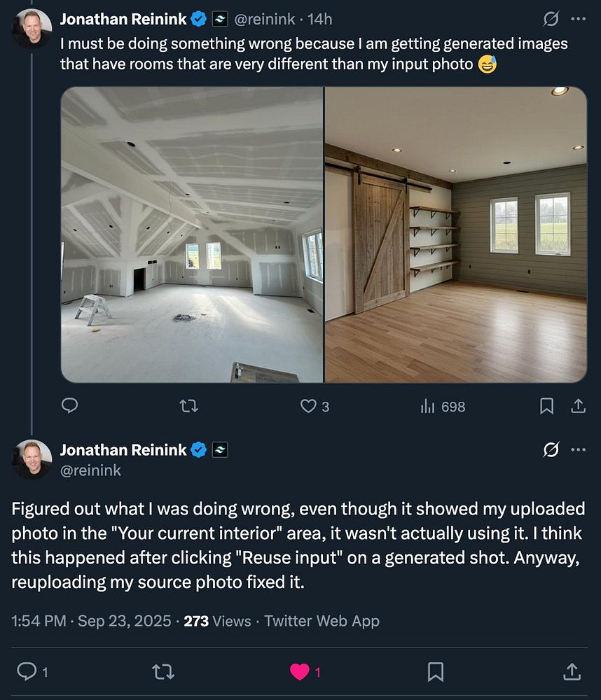Share the first tweet
Screen dimensions: 601x700
(579, 406)
